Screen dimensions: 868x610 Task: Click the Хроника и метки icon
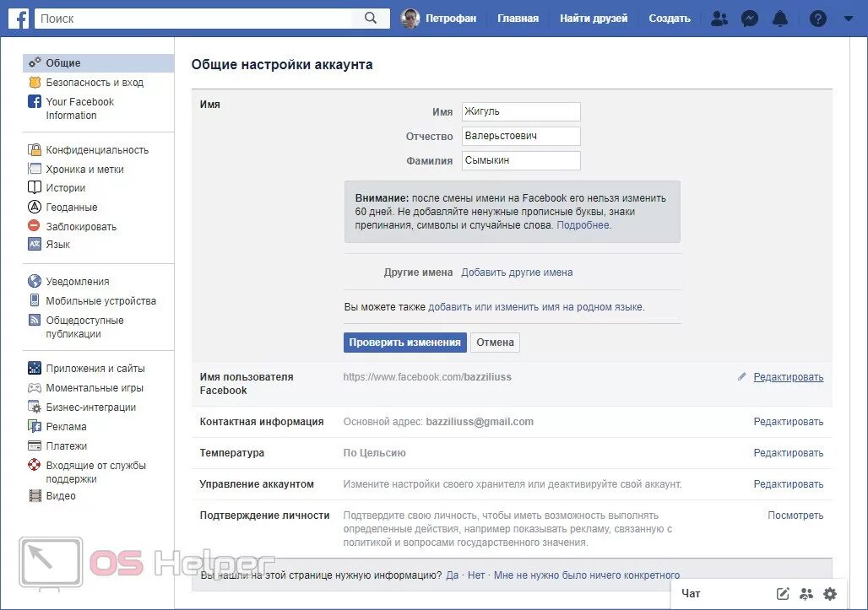point(35,169)
